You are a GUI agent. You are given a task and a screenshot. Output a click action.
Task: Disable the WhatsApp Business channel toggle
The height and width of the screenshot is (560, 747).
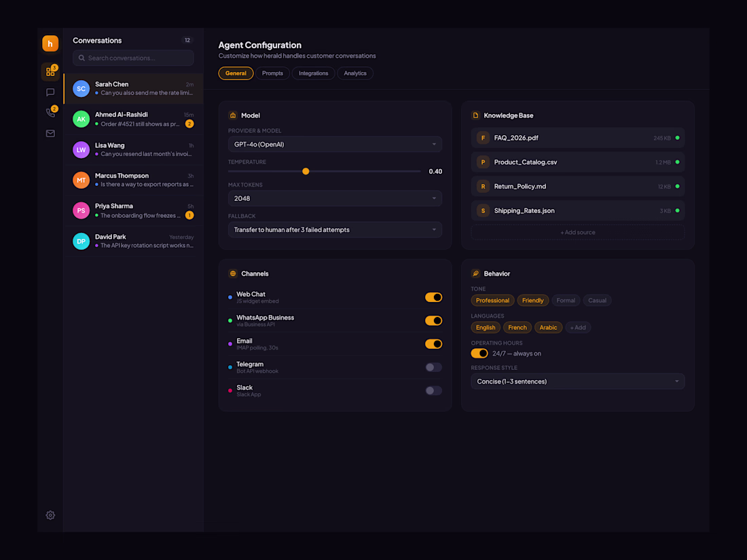pyautogui.click(x=433, y=320)
